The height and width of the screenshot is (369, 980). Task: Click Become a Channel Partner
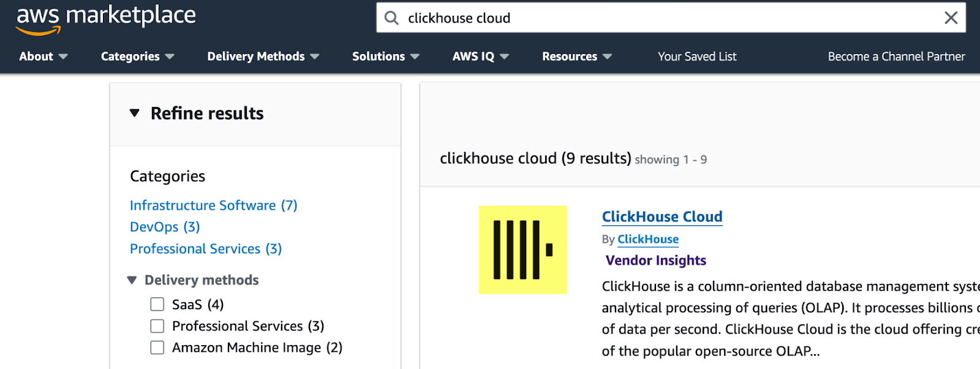tap(896, 56)
